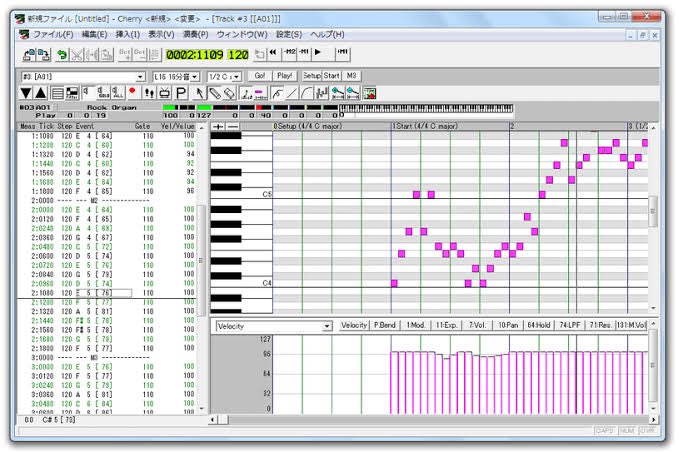This screenshot has height=452, width=678.
Task: Click the Filter icon
Action: (x=72, y=93)
